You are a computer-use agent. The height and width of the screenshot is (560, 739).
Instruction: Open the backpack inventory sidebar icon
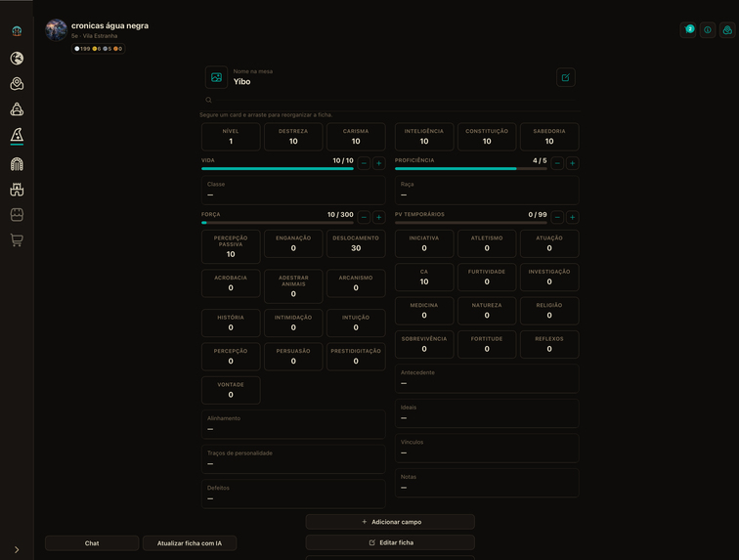(x=17, y=109)
